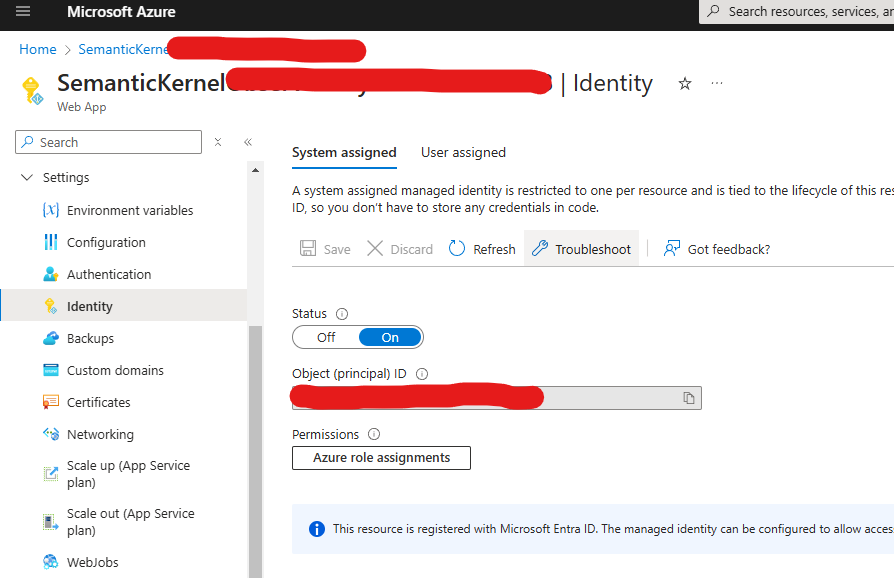Click the Certificates icon

pos(51,402)
